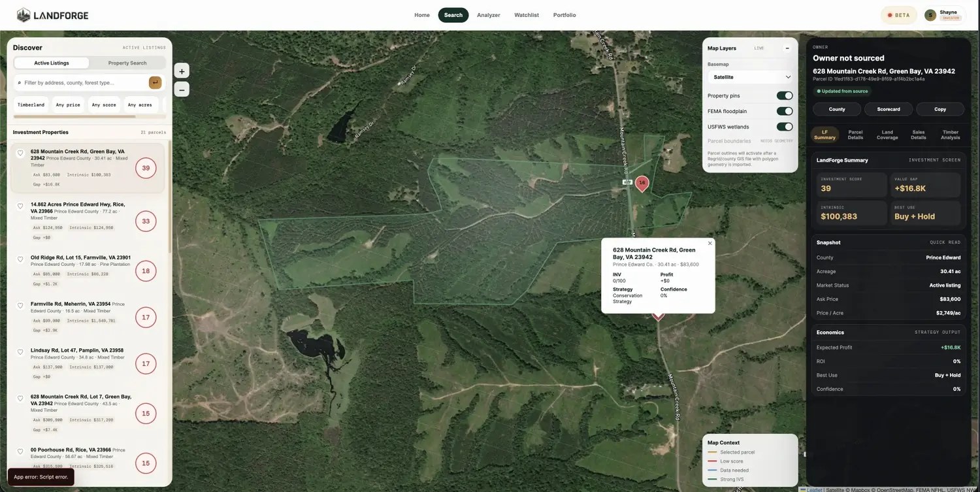Go to Home in top navigation
The height and width of the screenshot is (492, 980).
pos(422,15)
